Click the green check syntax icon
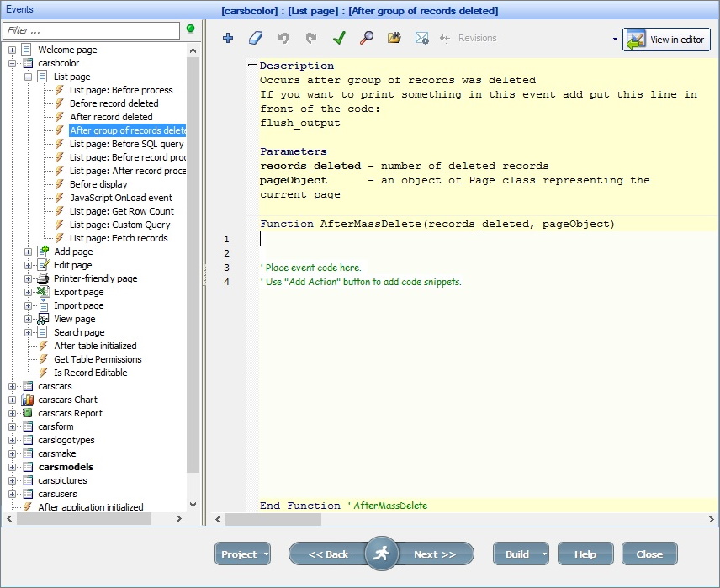Screen dimensions: 720x588 click(x=339, y=38)
